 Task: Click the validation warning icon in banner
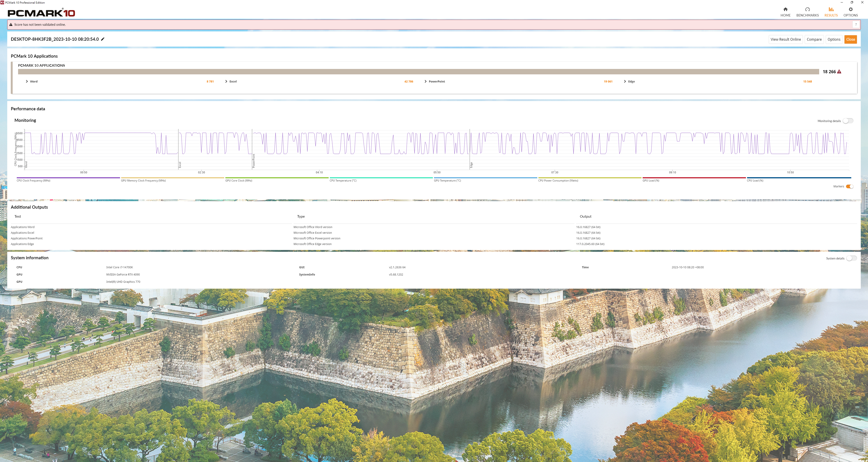click(11, 25)
